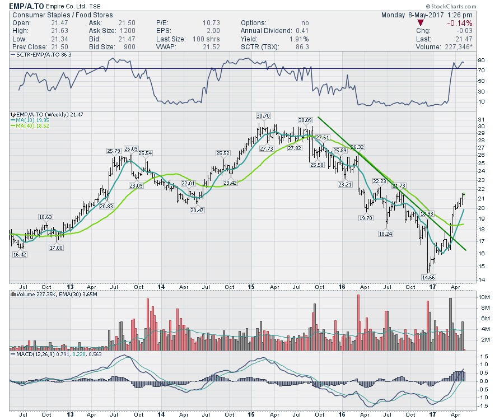This screenshot has width=504, height=420.
Task: Click the 16.42 low price label
Action: [x=20, y=254]
